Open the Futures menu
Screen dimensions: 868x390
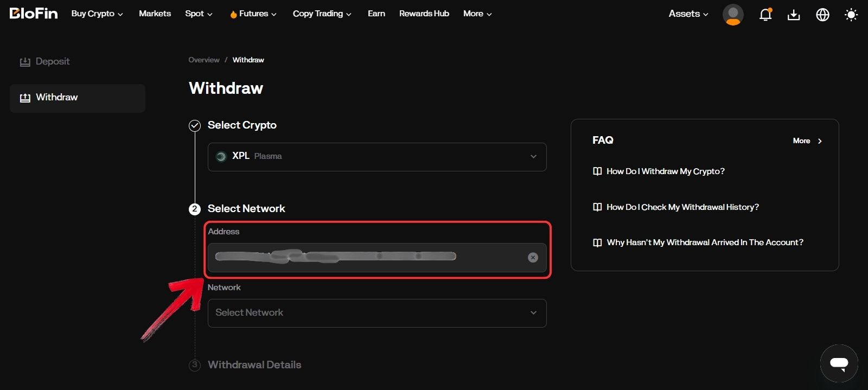coord(253,14)
